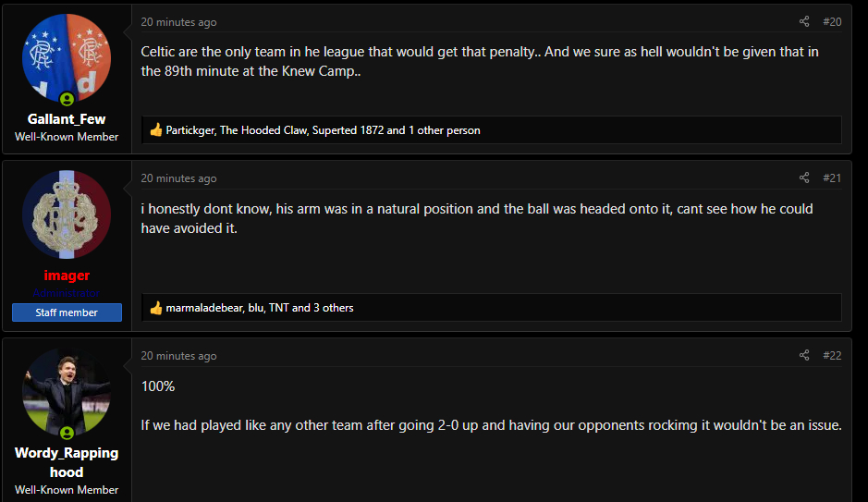The height and width of the screenshot is (502, 868).
Task: Click share icon on post #20
Action: pyautogui.click(x=804, y=21)
